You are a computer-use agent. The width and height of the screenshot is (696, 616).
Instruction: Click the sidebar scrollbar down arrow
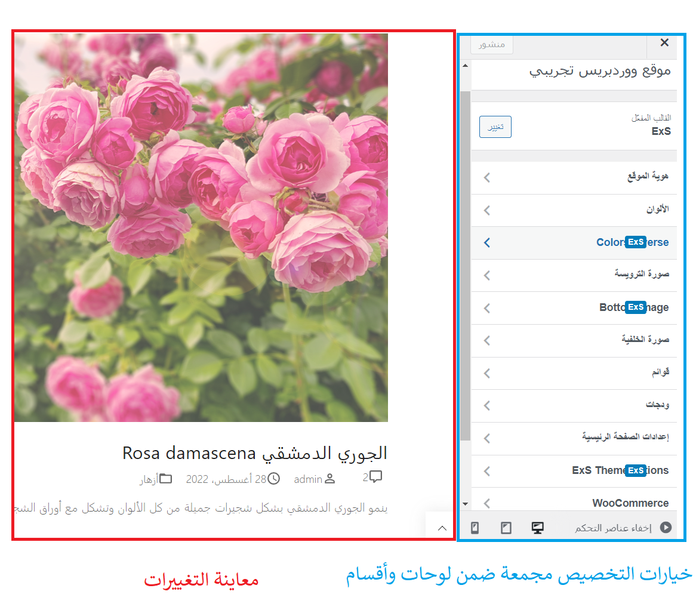(465, 504)
